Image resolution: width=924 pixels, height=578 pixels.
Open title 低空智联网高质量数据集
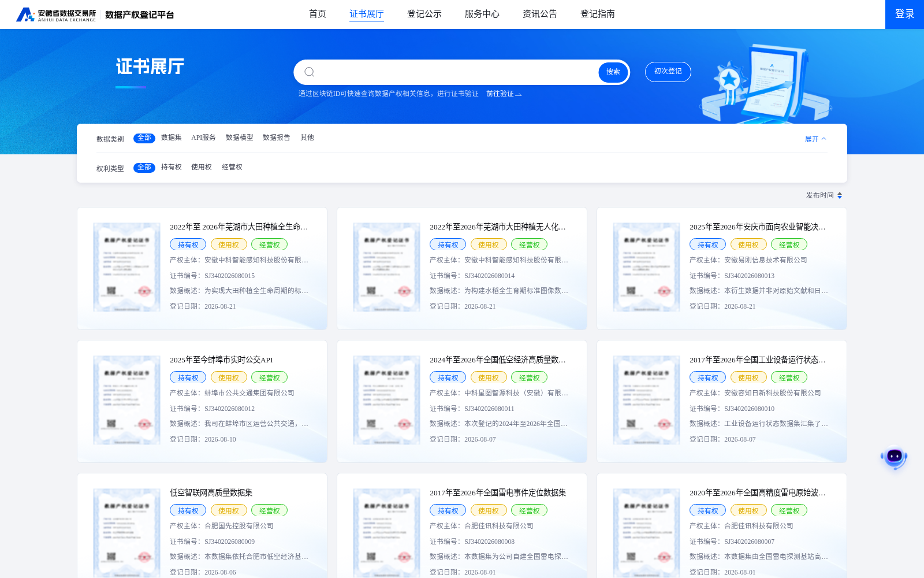pos(211,493)
